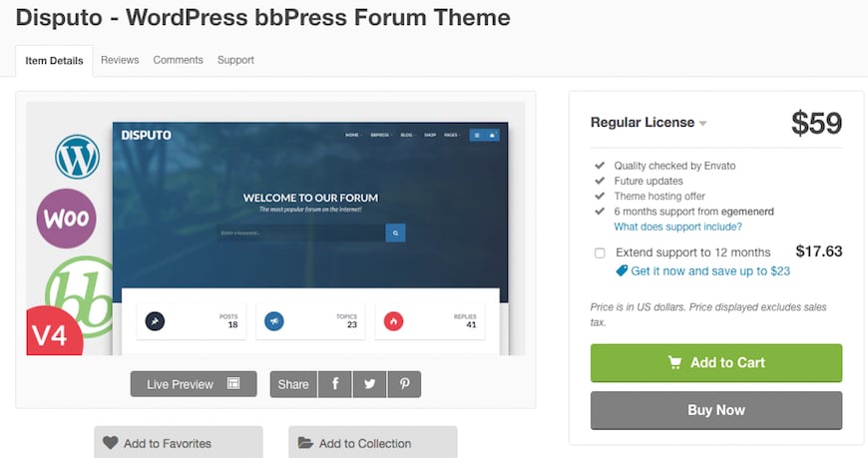Click the blue search button in preview
Viewport: 868px width, 458px height.
point(395,233)
